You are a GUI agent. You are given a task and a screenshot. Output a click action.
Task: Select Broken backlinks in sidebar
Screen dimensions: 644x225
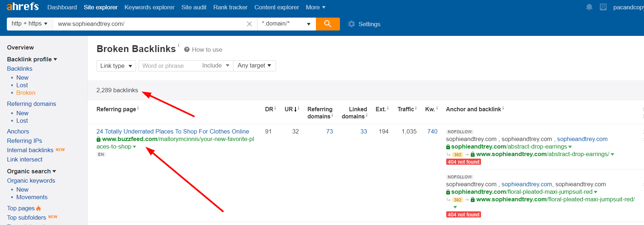tap(26, 93)
